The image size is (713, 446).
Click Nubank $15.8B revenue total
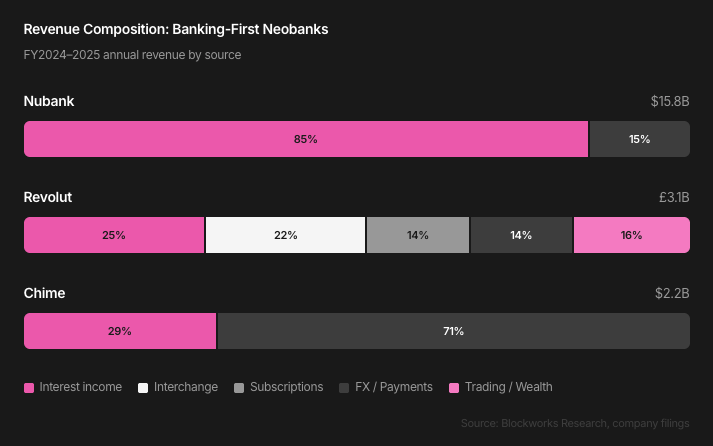point(669,101)
